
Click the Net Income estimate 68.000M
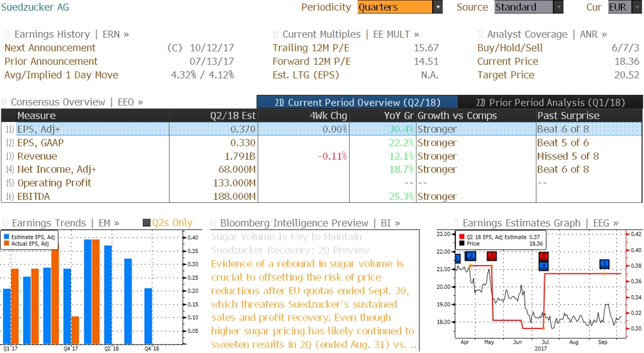click(237, 170)
